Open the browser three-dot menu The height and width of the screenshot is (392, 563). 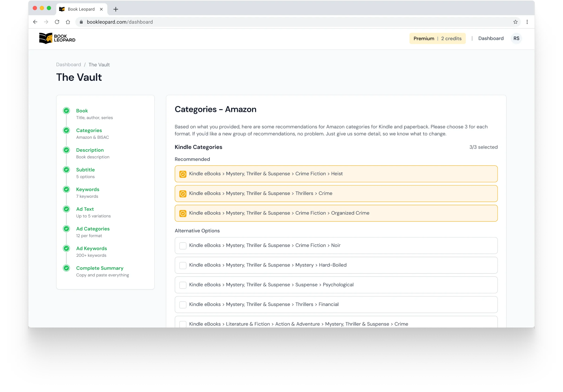pos(527,22)
